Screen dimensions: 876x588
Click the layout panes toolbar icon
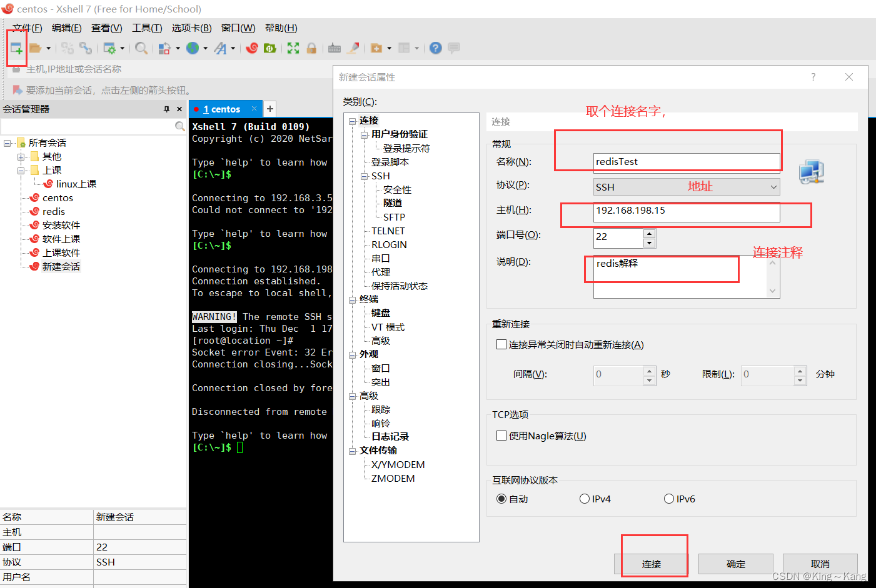[x=405, y=48]
